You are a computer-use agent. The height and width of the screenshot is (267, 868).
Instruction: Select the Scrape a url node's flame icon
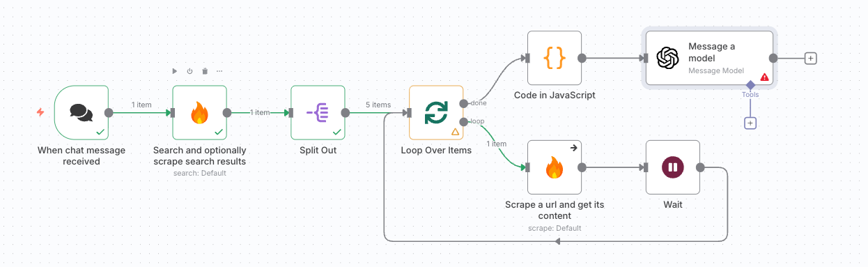tap(555, 167)
